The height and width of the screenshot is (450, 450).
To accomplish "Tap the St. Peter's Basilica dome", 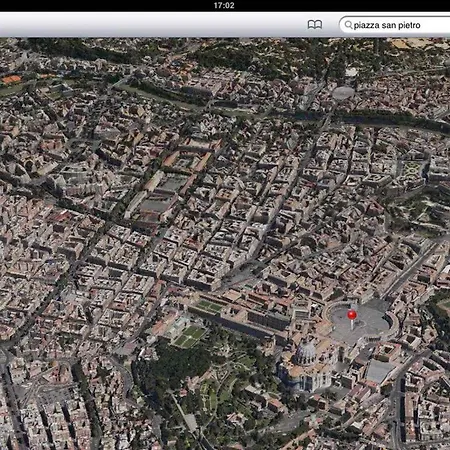I will pos(305,353).
